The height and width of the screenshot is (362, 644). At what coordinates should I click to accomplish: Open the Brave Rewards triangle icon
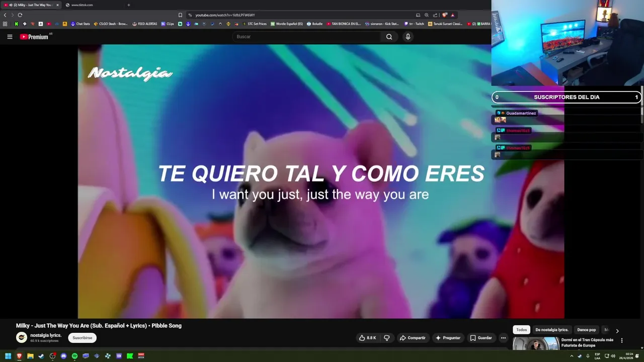click(x=453, y=15)
